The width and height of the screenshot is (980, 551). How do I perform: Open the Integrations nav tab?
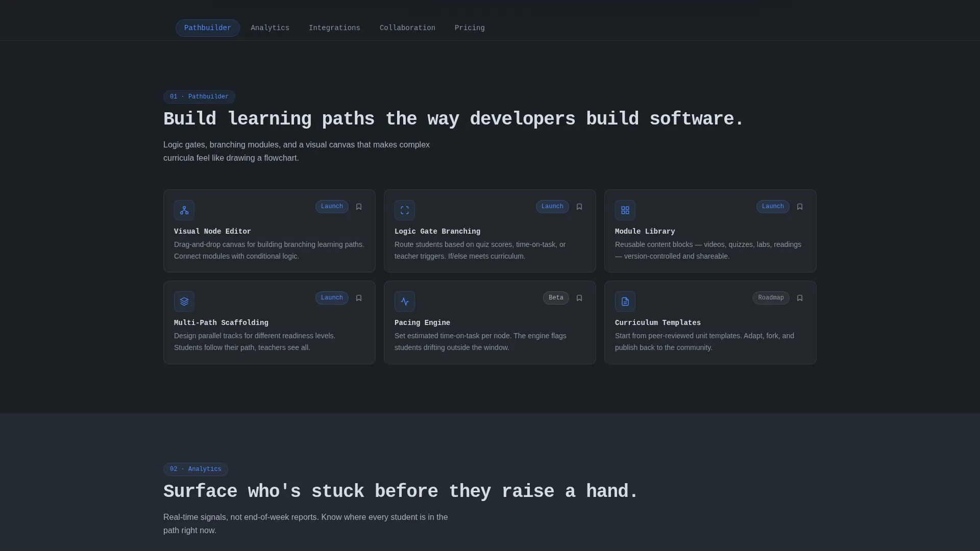[x=334, y=28]
